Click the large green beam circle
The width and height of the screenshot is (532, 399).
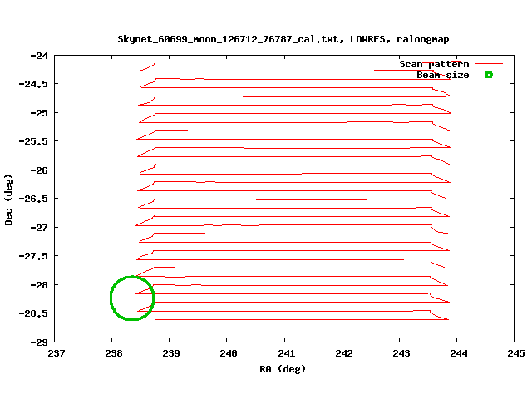(x=132, y=298)
